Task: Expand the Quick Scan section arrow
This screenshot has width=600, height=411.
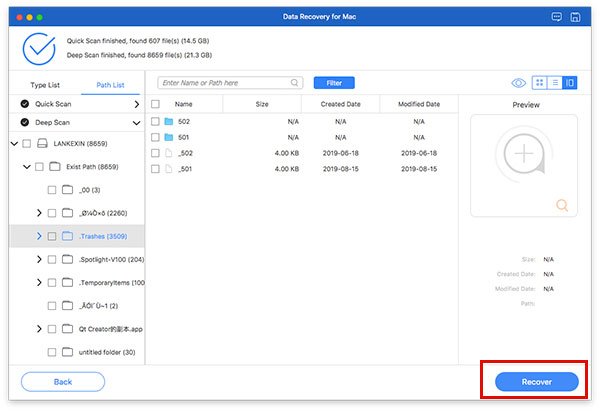Action: (137, 104)
